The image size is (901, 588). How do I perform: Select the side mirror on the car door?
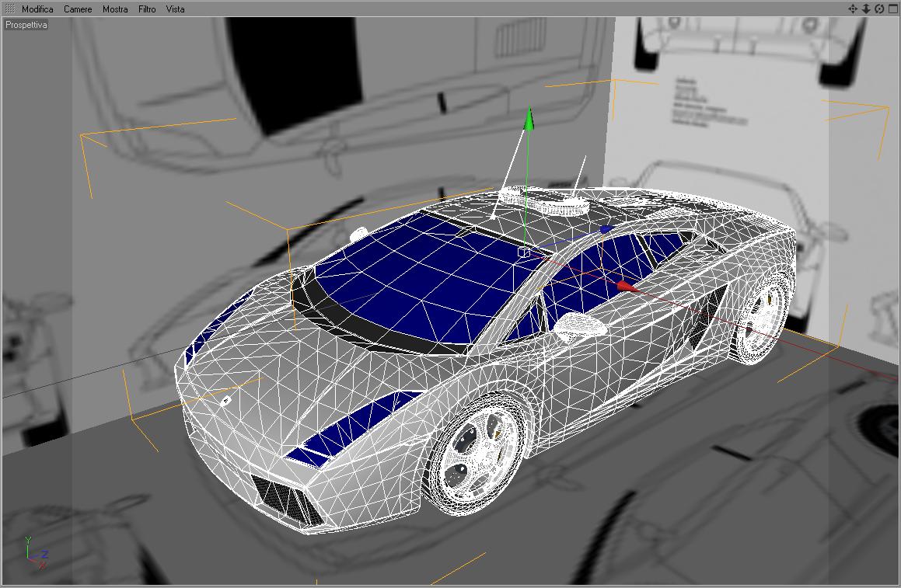581,326
